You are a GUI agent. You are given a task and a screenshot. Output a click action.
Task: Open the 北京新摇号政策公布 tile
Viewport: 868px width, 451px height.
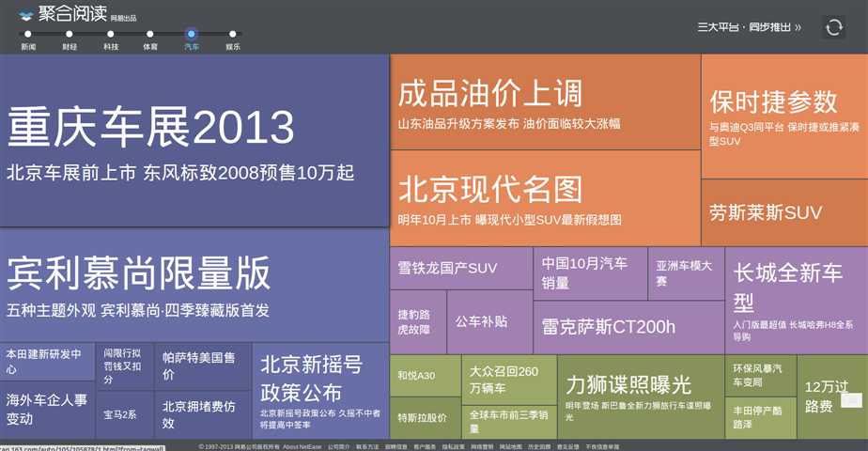click(x=321, y=391)
